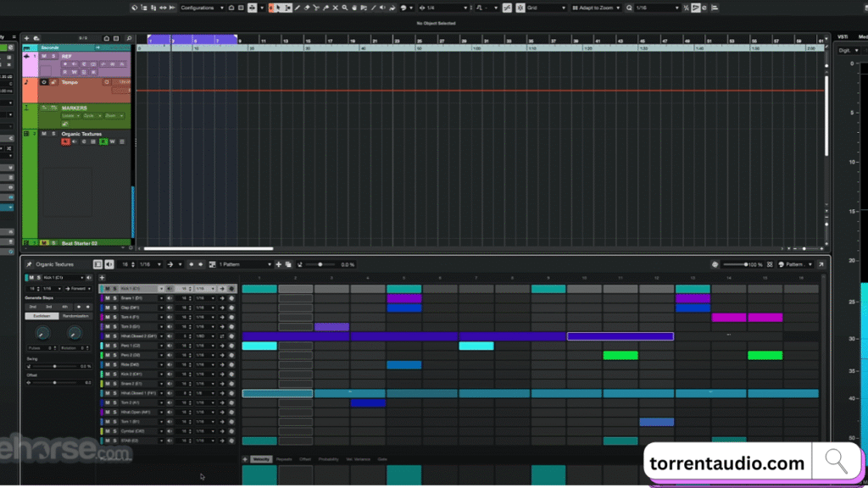Adjust the Swing slider
Viewport: 868px width, 488px height.
coord(55,366)
